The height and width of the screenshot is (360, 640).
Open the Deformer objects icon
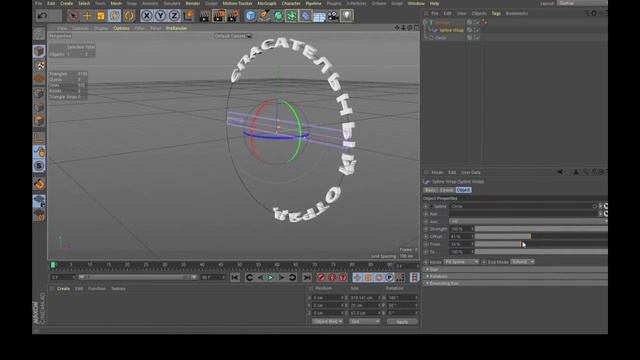(306, 16)
